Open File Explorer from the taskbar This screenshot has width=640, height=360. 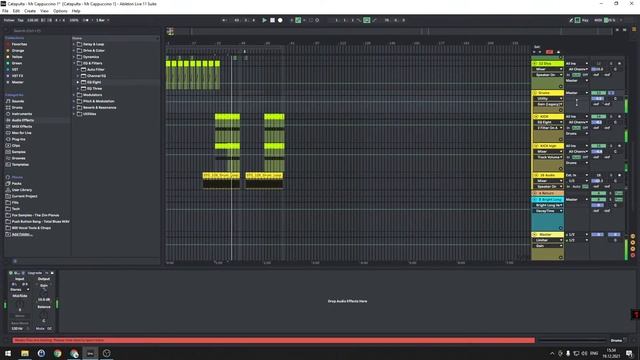[x=25, y=353]
